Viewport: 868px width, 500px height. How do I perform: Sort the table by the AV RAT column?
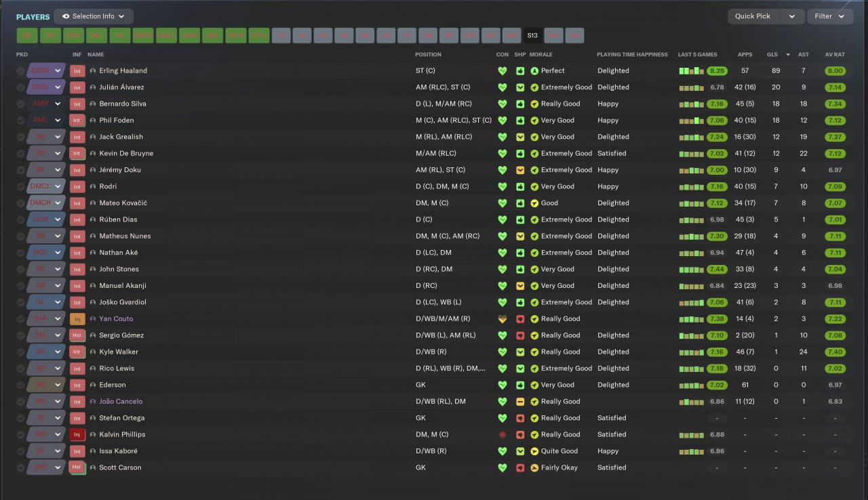pyautogui.click(x=835, y=54)
